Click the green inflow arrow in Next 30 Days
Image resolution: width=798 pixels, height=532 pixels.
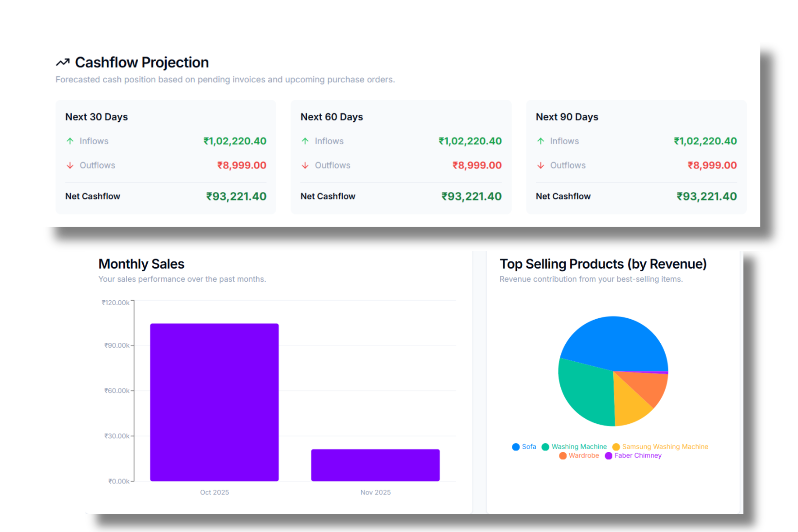click(69, 141)
